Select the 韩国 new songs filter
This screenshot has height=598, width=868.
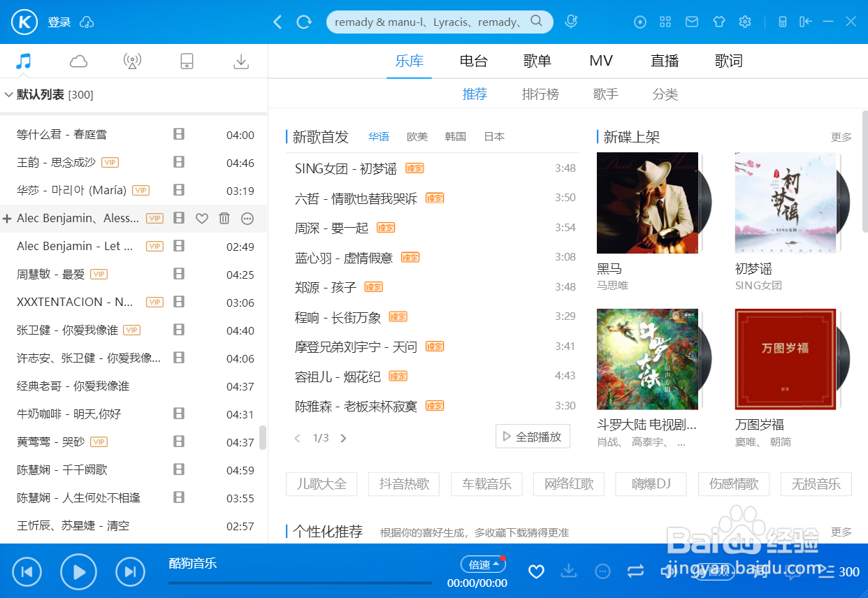point(456,136)
